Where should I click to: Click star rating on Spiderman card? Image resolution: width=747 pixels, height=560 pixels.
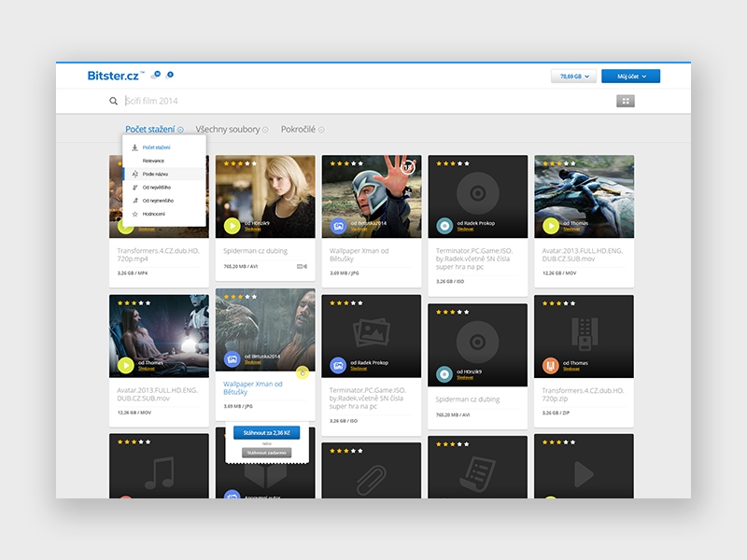click(239, 163)
